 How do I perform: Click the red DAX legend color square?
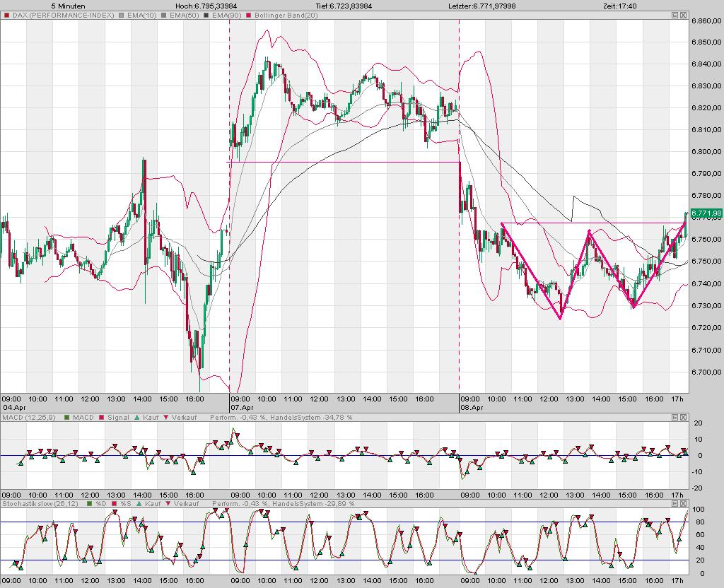point(6,16)
